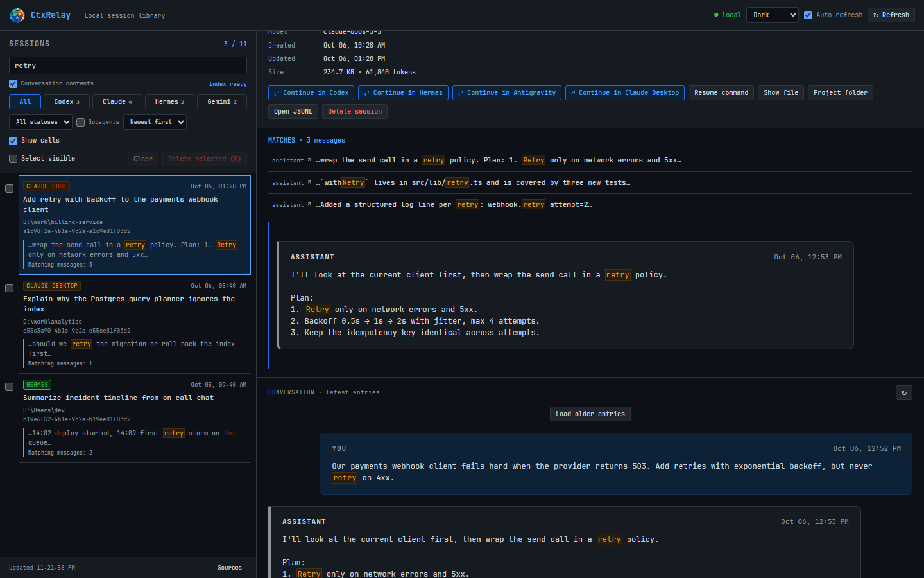Click the Delete session button
The image size is (924, 578).
[355, 112]
